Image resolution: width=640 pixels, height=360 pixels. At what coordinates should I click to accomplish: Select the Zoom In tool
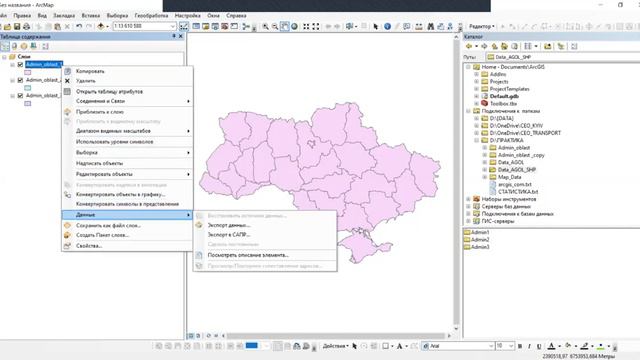[x=266, y=27]
